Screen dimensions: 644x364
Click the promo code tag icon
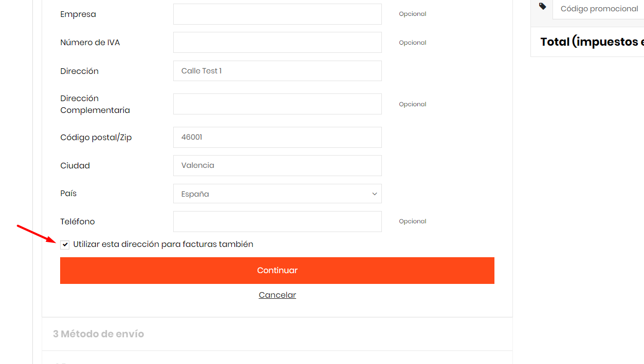[543, 7]
